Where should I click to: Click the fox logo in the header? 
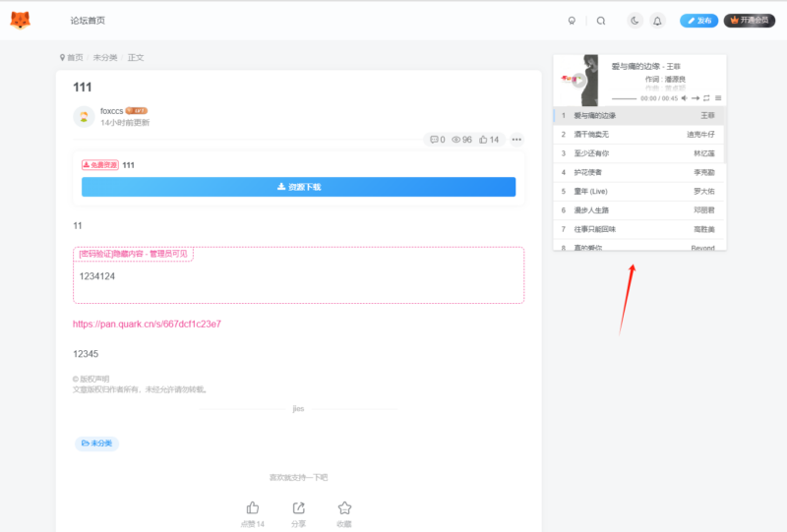pos(20,20)
